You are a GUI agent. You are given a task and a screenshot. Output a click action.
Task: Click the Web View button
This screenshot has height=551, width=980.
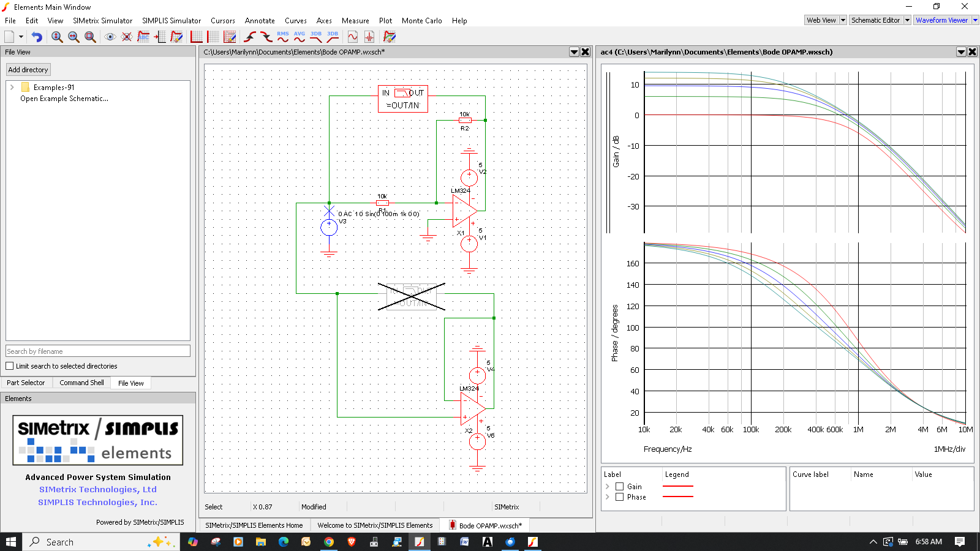click(821, 20)
